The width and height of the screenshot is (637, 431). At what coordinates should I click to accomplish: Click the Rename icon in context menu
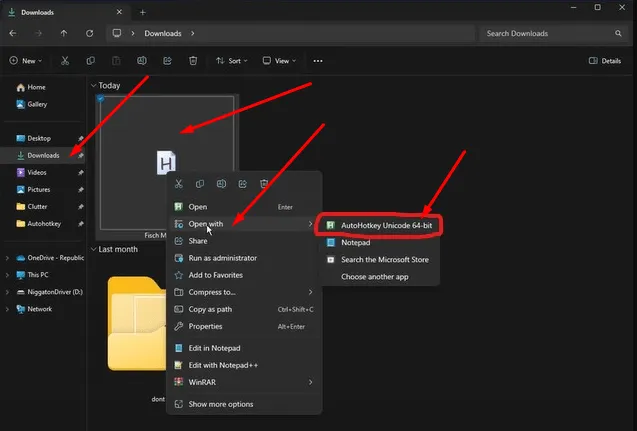point(221,184)
